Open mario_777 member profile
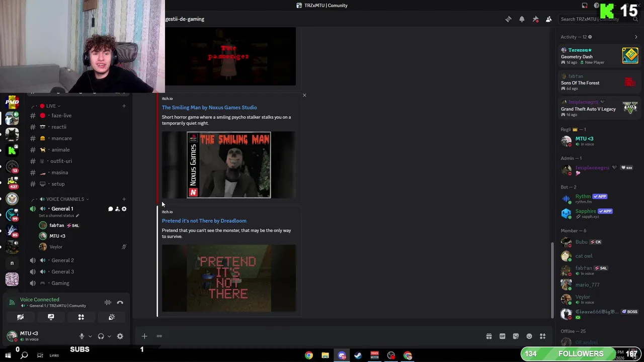 (x=599, y=285)
